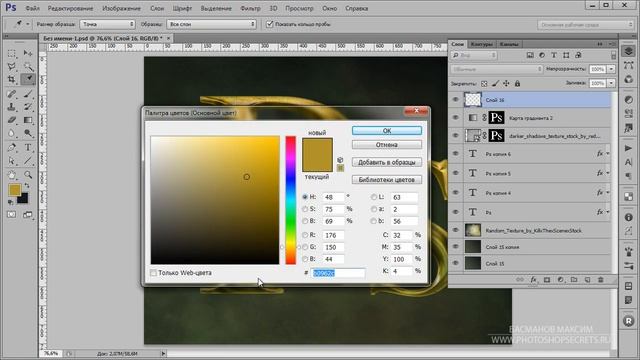This screenshot has height=360, width=640.
Task: Click the new color preview swatch
Action: tap(317, 147)
